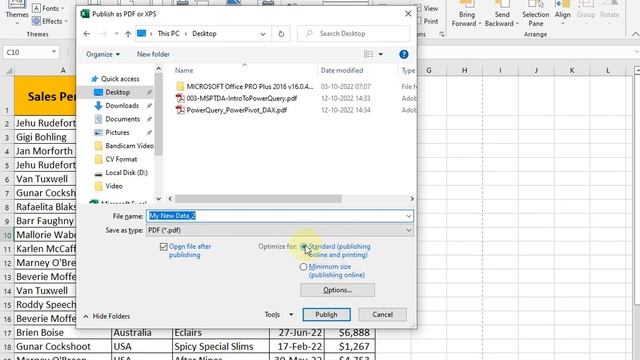
Task: Click Search Desktop field
Action: (353, 34)
